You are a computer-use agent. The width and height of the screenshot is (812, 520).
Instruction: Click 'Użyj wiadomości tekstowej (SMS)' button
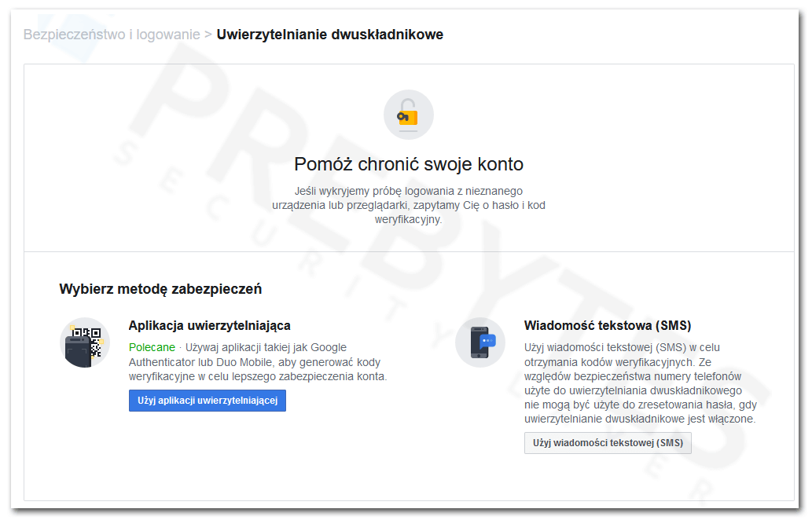(x=608, y=442)
